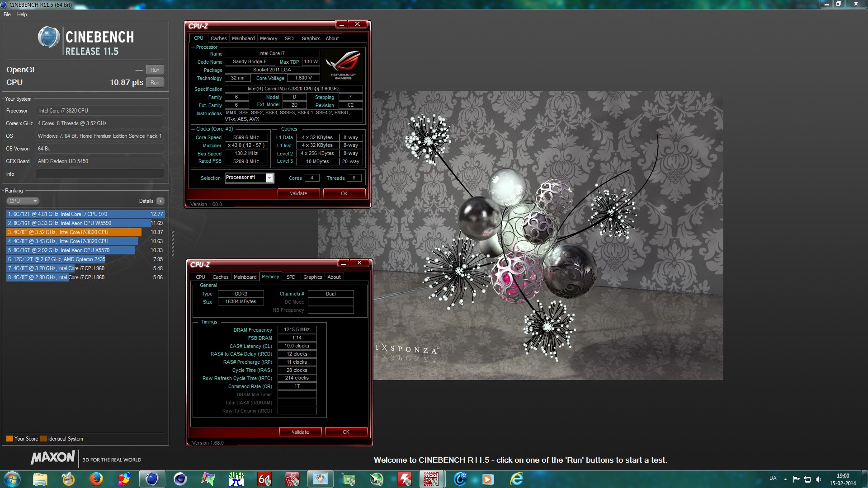868x488 pixels.
Task: Click the ROG Republic of Gamers logo
Action: (x=344, y=66)
